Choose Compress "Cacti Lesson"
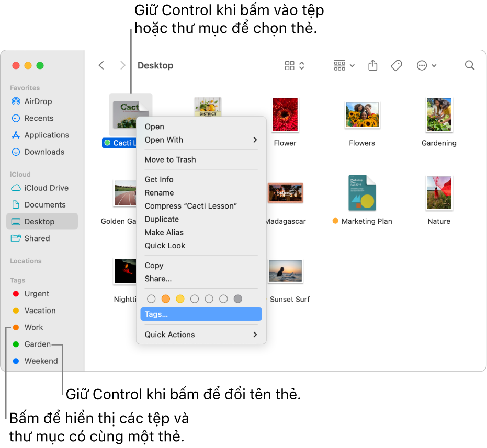Screen dimensions: 487x448 point(201,206)
